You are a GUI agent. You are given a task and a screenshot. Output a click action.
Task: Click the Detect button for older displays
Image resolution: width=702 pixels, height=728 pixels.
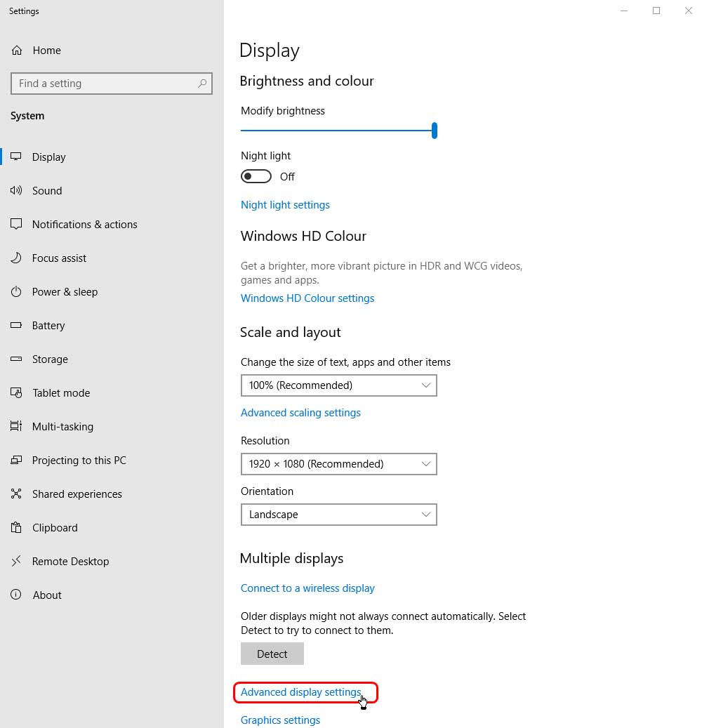272,653
